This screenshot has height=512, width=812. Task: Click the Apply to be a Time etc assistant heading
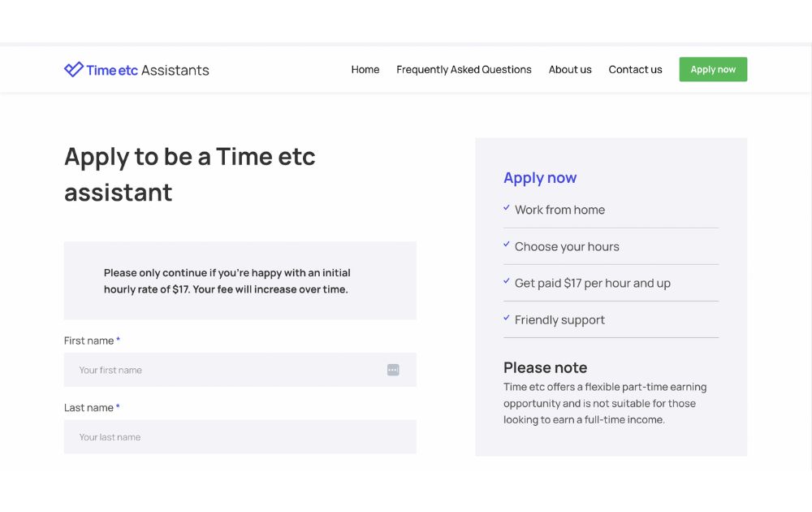click(189, 174)
